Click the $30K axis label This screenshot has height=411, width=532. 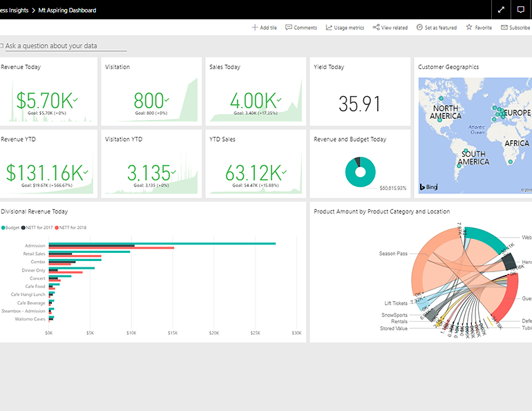[296, 333]
